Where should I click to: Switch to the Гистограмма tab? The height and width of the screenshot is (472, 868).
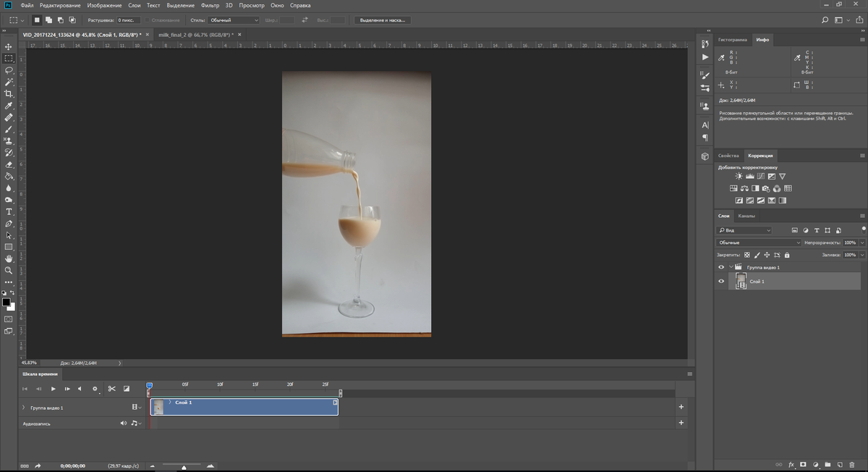click(733, 39)
